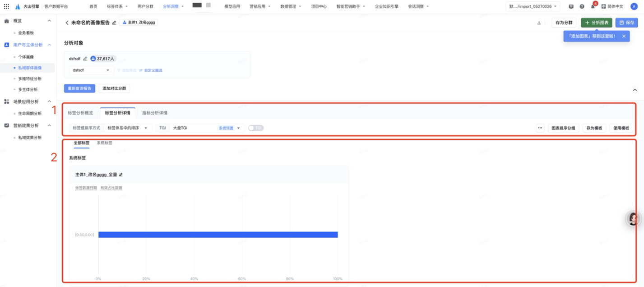The height and width of the screenshot is (287, 644).
Task: Collapse the 场景应用分析 sidebar section
Action: [49, 102]
